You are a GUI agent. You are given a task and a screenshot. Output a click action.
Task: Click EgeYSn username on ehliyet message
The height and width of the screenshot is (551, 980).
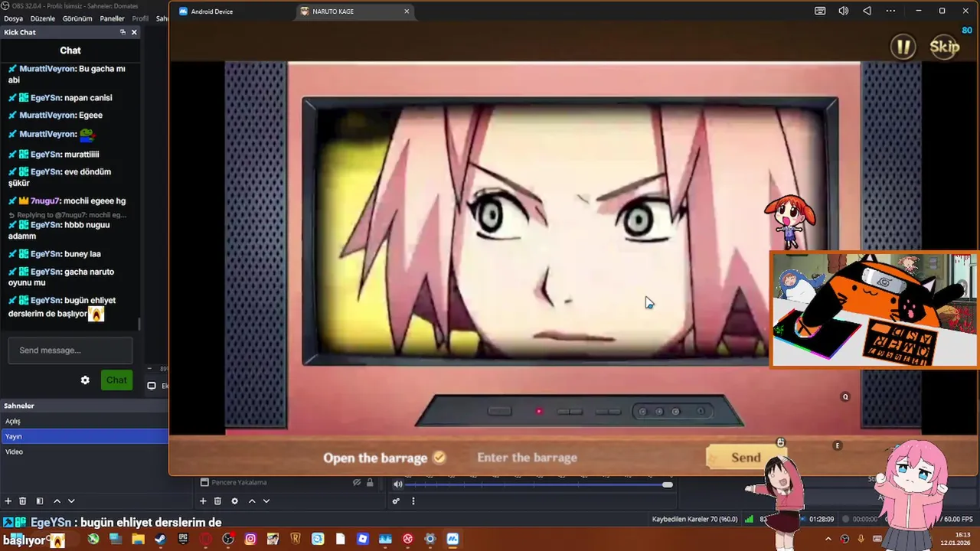coord(46,301)
